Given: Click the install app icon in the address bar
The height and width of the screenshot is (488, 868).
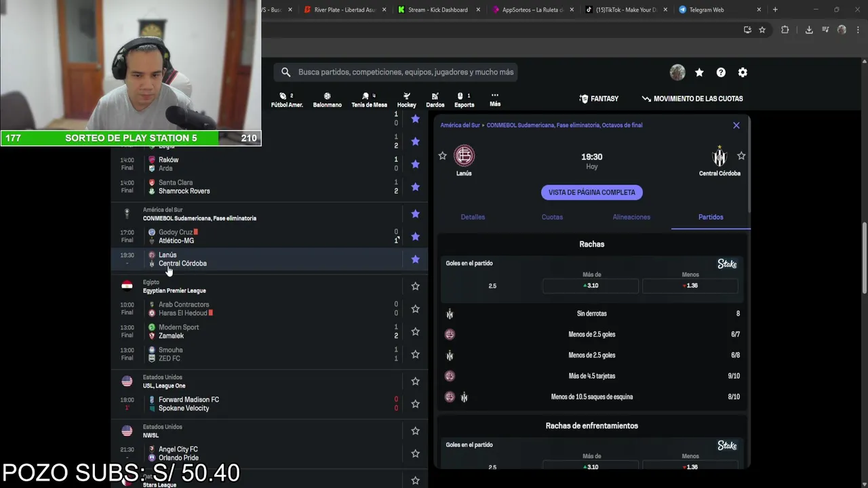Looking at the screenshot, I should [747, 30].
